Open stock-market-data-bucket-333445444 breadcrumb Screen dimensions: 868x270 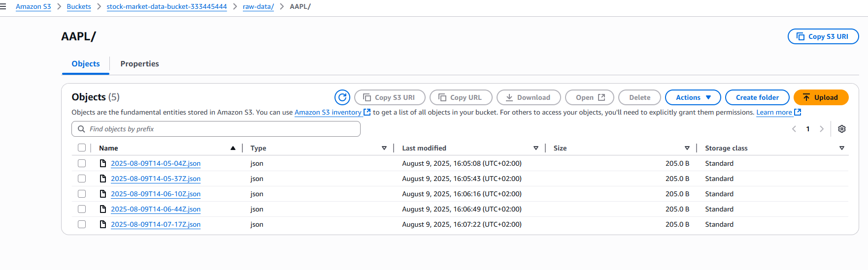tap(167, 6)
